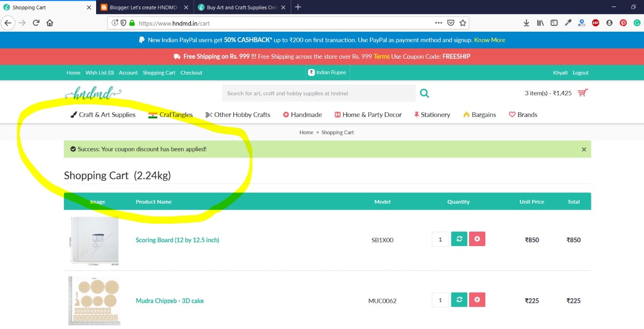Open the Grammarly extension
This screenshot has width=644, height=329.
click(x=637, y=23)
